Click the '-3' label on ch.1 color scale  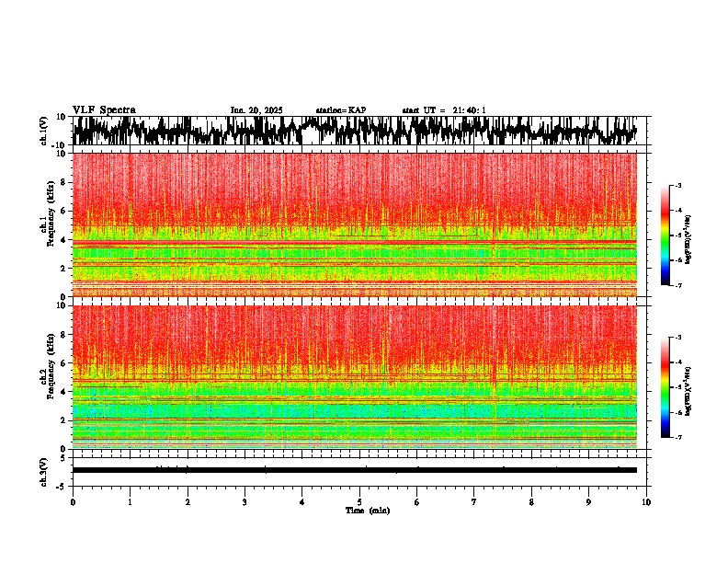(x=677, y=185)
